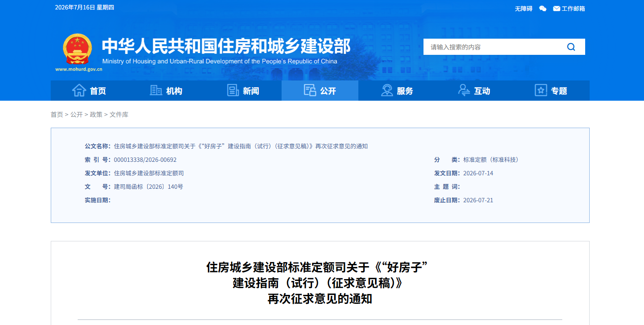The width and height of the screenshot is (644, 325).
Task: Click the house icon beside 首页
Action: pos(79,90)
